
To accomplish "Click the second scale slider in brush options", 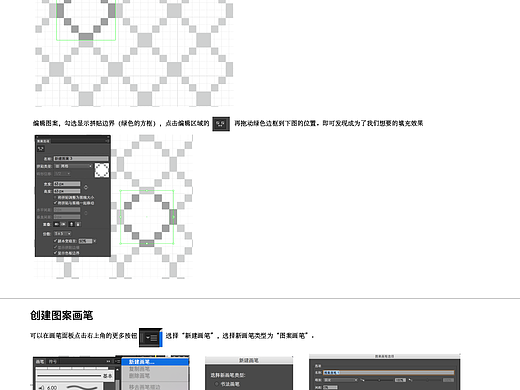I will pos(427,380).
